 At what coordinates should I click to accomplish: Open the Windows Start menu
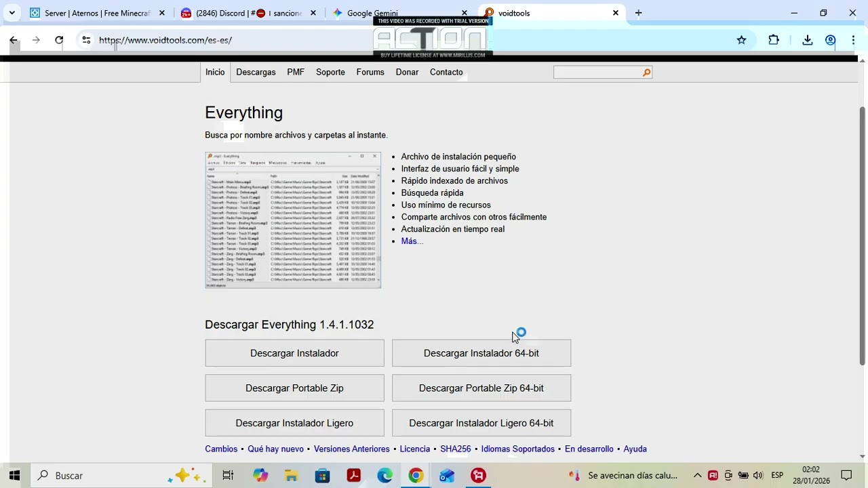14,475
